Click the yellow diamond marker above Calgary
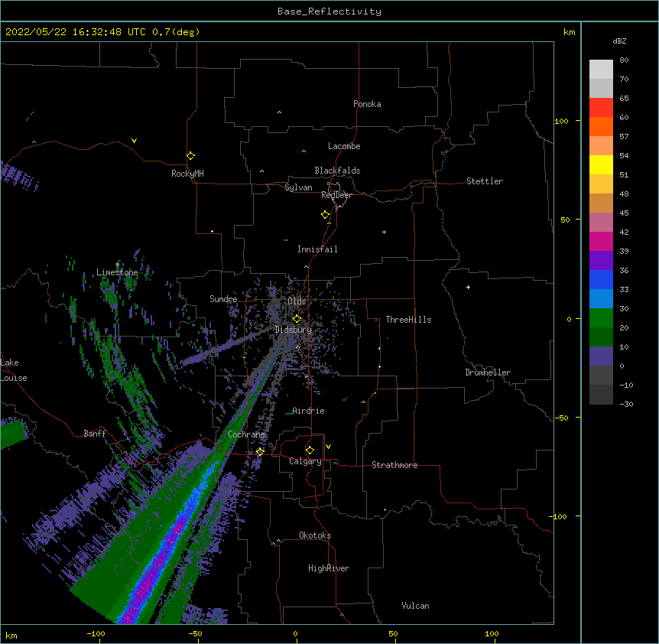659x644 pixels. tap(310, 450)
